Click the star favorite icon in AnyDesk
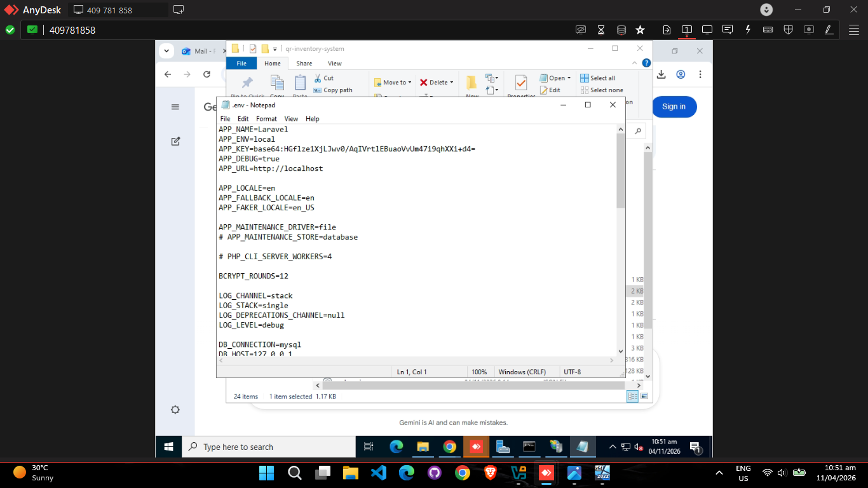 click(x=640, y=30)
